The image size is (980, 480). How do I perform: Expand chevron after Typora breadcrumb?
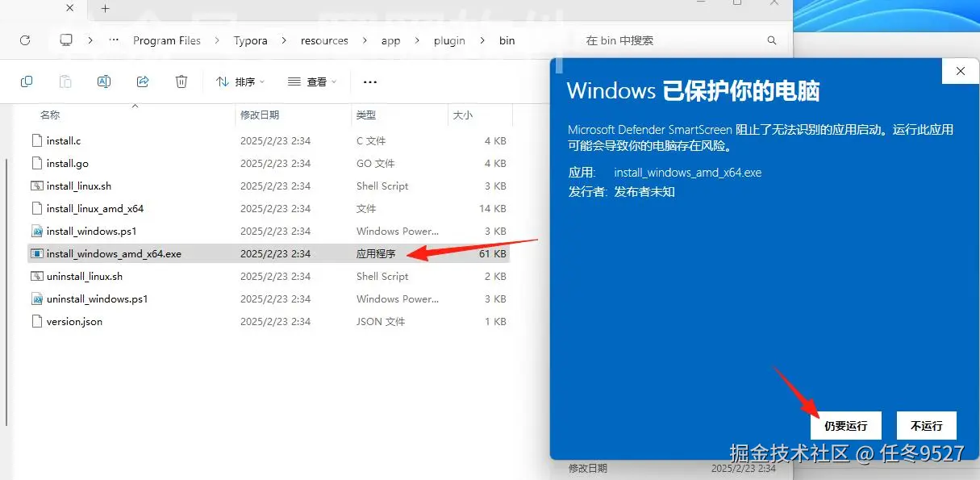[285, 40]
